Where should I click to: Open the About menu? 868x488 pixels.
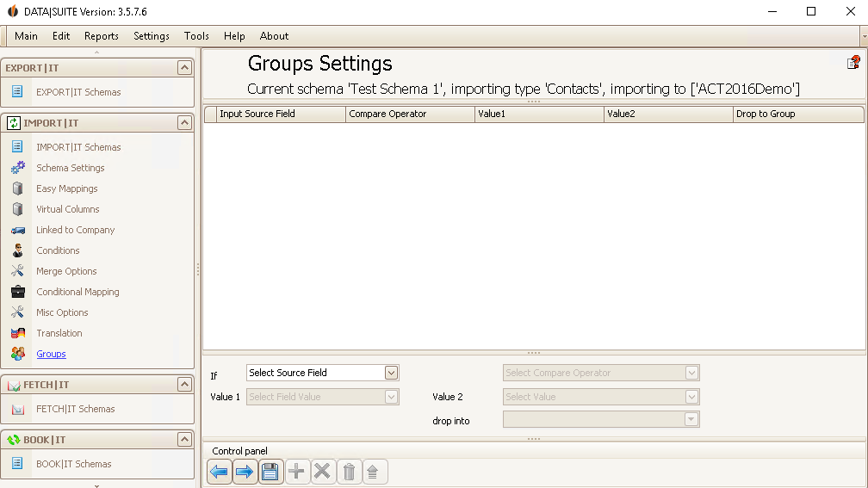[x=274, y=36]
